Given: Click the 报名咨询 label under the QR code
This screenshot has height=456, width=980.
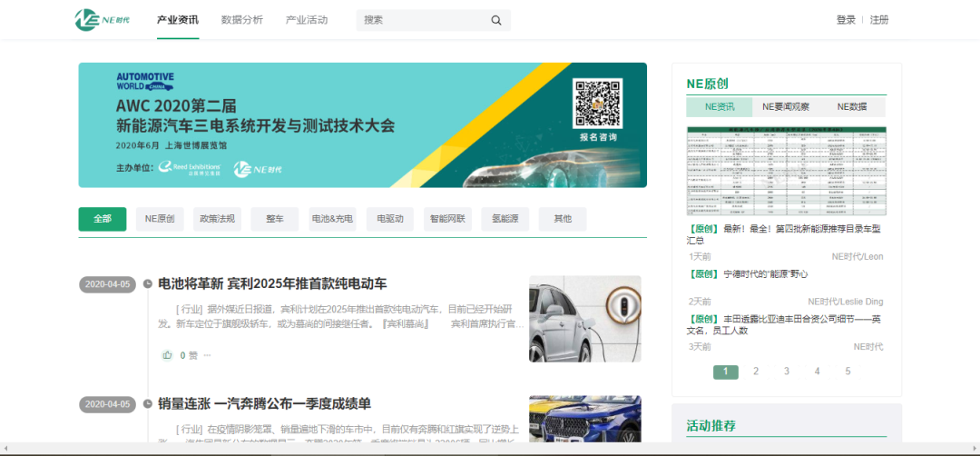Looking at the screenshot, I should 597,137.
